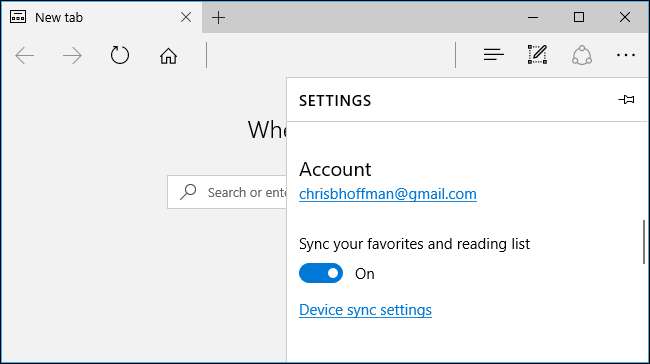Open Device sync settings link

[x=365, y=310]
